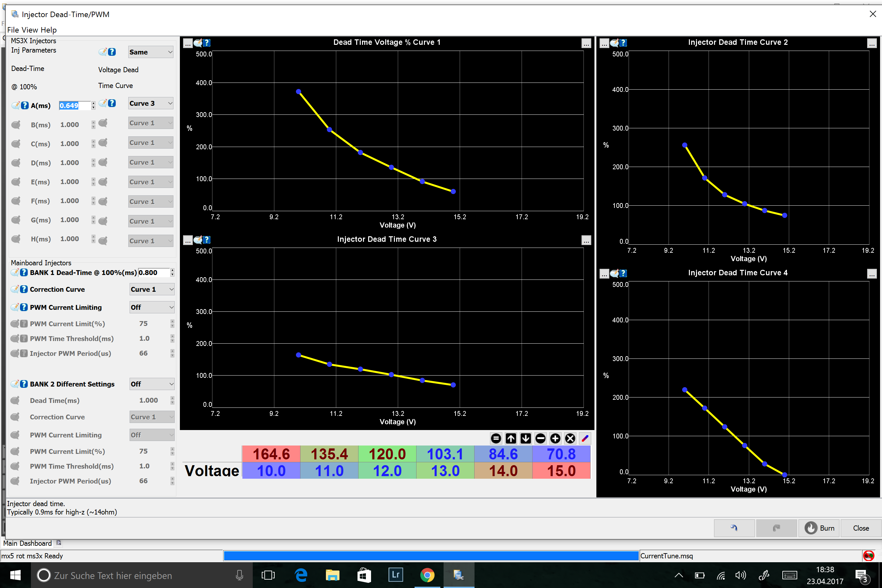Click the Burn button

(819, 528)
